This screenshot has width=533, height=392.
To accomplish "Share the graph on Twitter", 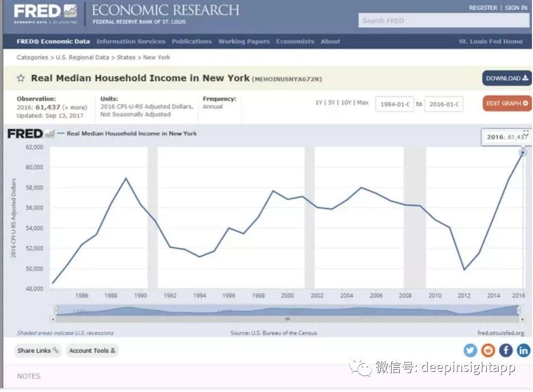I will pyautogui.click(x=470, y=350).
